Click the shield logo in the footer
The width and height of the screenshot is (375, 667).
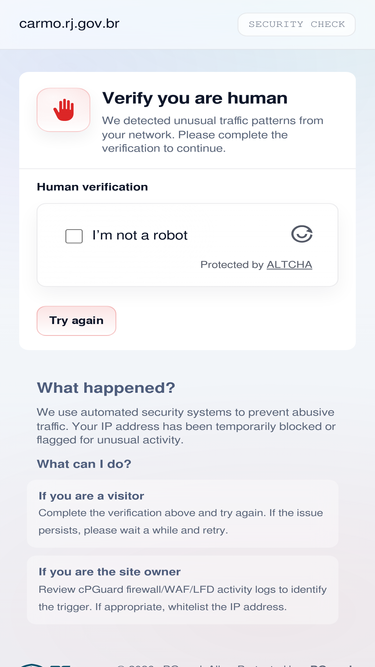point(32,665)
